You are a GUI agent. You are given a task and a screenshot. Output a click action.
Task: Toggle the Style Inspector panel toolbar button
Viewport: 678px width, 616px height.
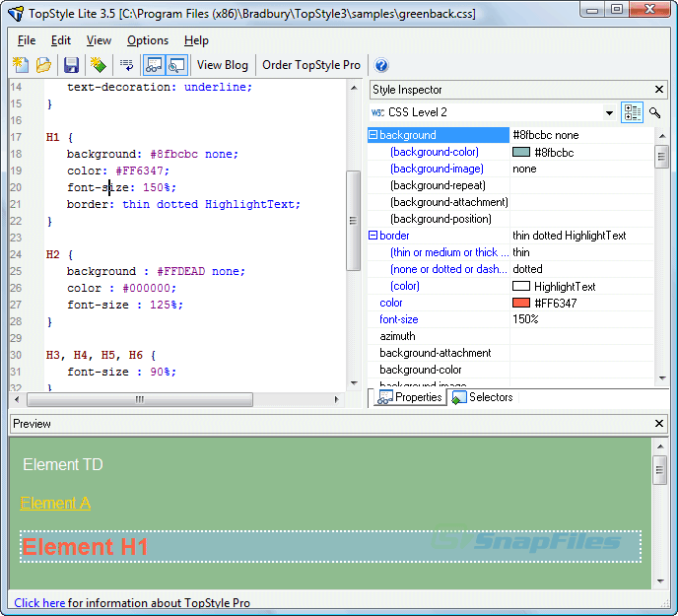point(154,65)
